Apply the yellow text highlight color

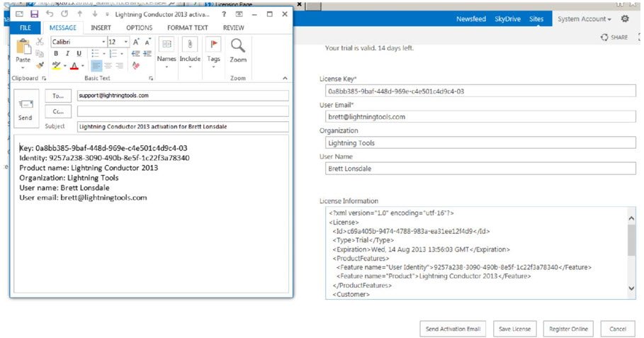point(56,66)
